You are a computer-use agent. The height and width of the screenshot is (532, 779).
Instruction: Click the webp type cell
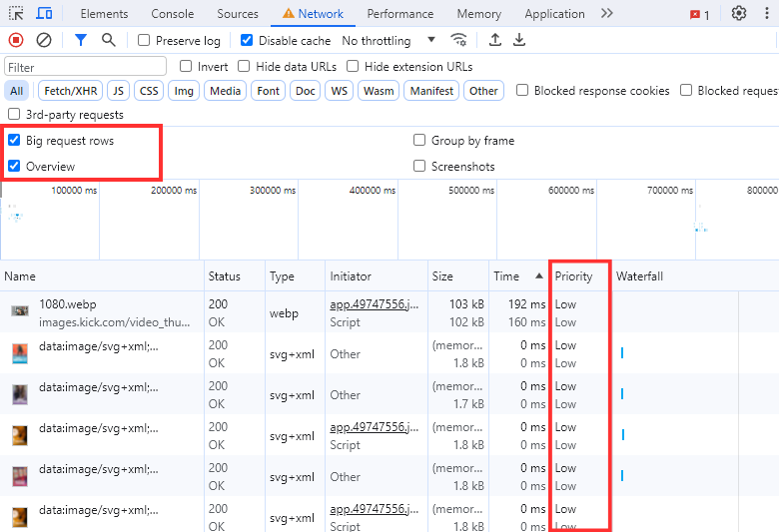[x=284, y=313]
